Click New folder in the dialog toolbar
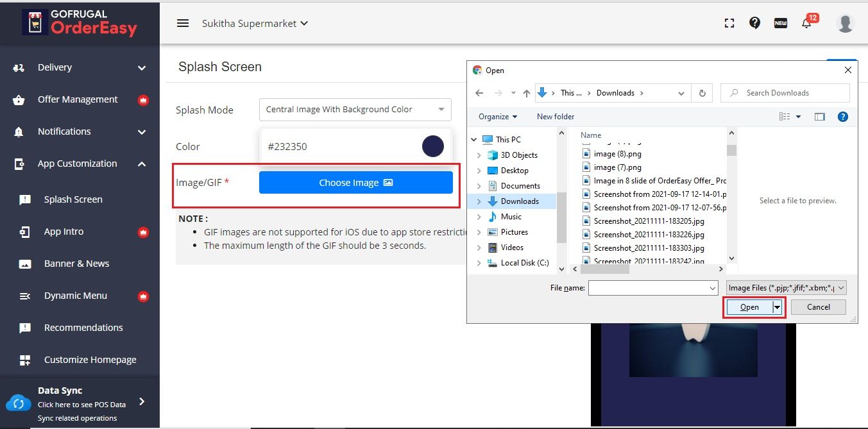The width and height of the screenshot is (868, 429). 556,117
